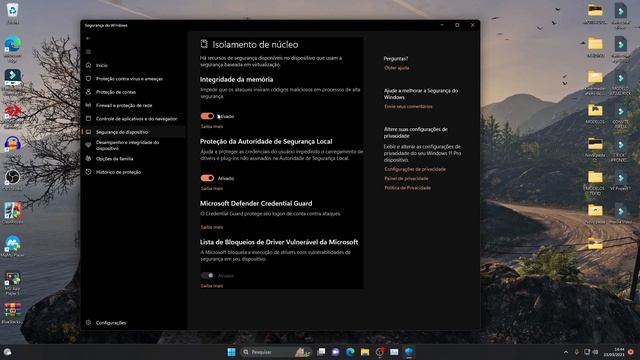640x360 pixels.
Task: Open Microsoft Edge desktop shortcut
Action: [13, 44]
